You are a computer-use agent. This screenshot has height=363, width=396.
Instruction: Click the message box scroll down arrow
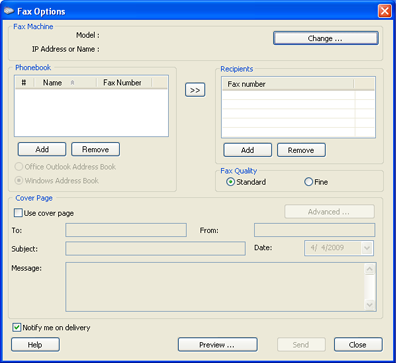(370, 304)
